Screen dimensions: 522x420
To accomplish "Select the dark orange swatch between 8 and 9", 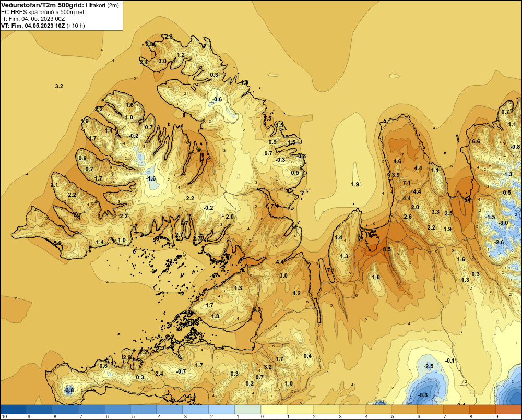I will [483, 409].
